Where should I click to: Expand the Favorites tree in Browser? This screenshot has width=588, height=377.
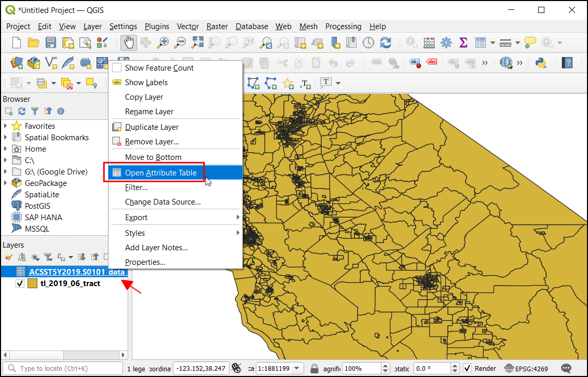click(x=6, y=126)
